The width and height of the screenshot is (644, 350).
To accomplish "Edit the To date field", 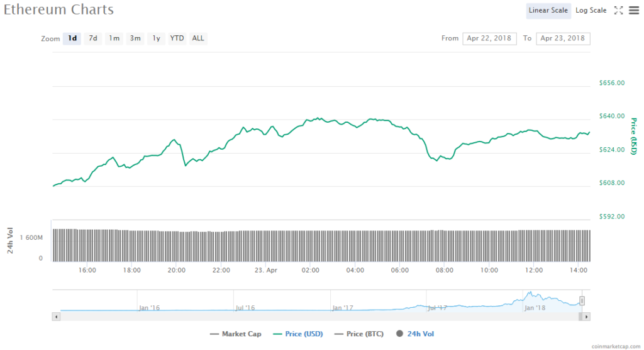I will 563,38.
